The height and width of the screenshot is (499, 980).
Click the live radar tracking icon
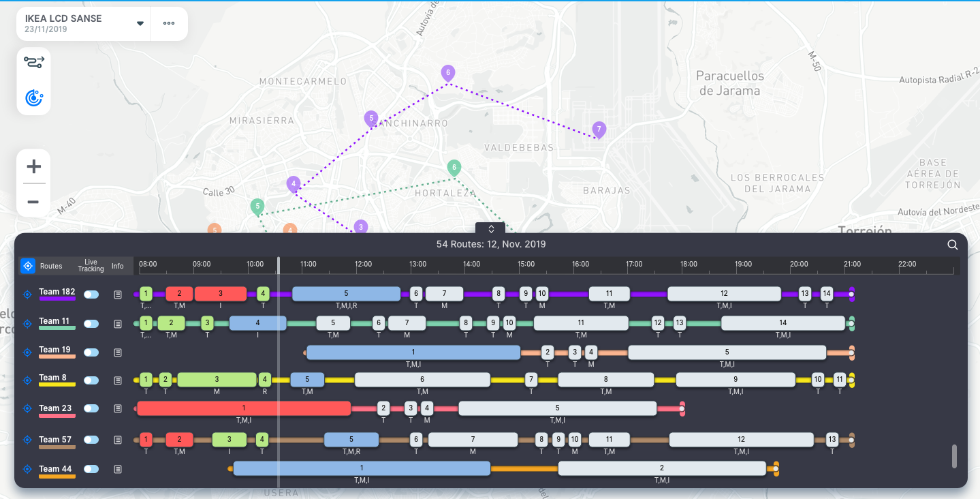pyautogui.click(x=33, y=98)
